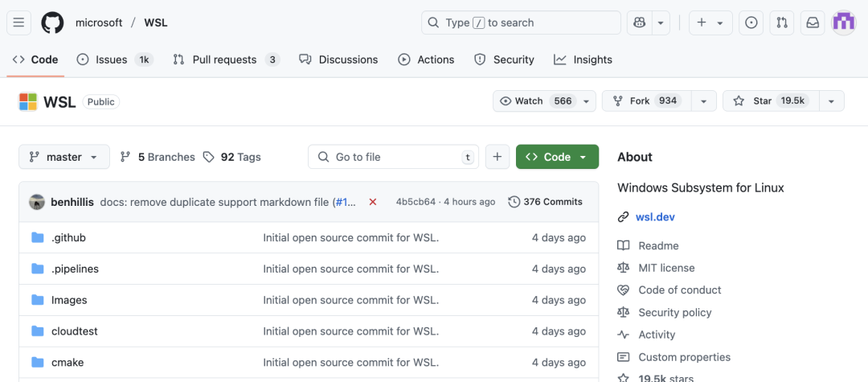This screenshot has height=382, width=868.
Task: Click the Images row's initial commit message
Action: click(x=351, y=300)
